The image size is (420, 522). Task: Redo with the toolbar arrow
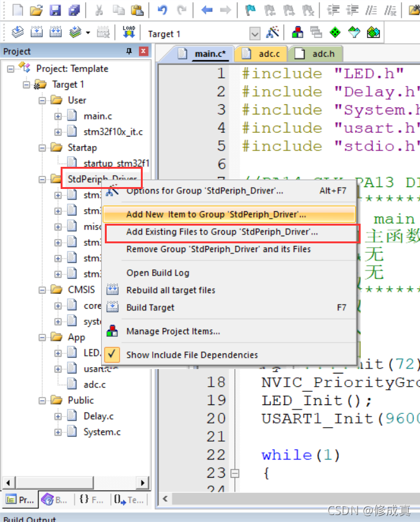pyautogui.click(x=181, y=10)
